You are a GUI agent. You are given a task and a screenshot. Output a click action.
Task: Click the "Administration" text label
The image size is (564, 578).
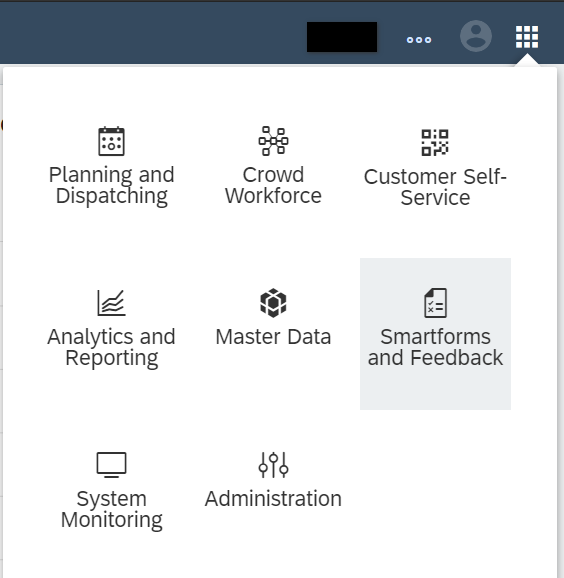(x=273, y=499)
